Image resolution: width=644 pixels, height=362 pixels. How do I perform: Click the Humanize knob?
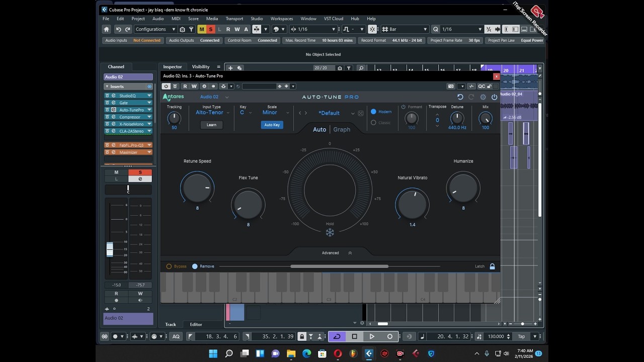463,188
